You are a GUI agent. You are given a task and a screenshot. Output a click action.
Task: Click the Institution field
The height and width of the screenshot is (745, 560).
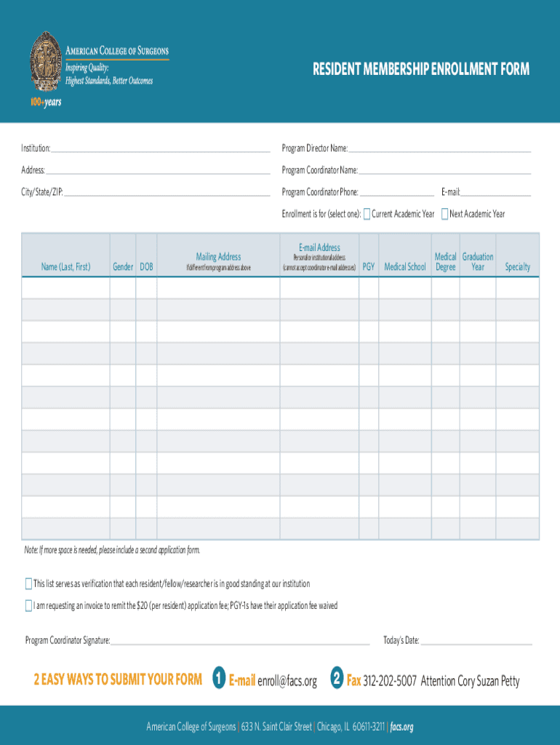click(160, 148)
